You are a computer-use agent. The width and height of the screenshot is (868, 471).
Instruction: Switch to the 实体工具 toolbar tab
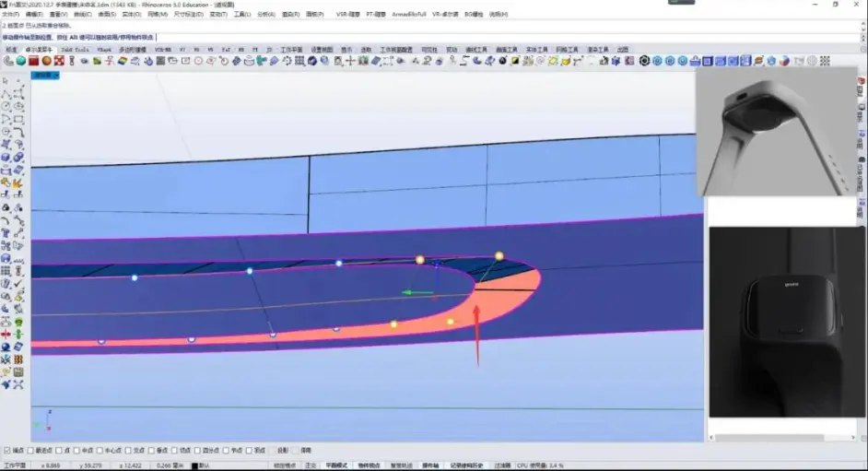536,50
